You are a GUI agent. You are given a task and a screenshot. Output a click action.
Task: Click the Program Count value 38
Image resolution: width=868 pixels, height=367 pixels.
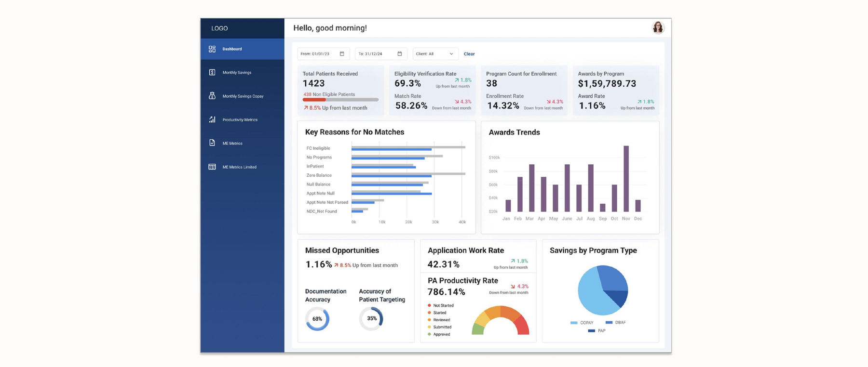(x=491, y=83)
